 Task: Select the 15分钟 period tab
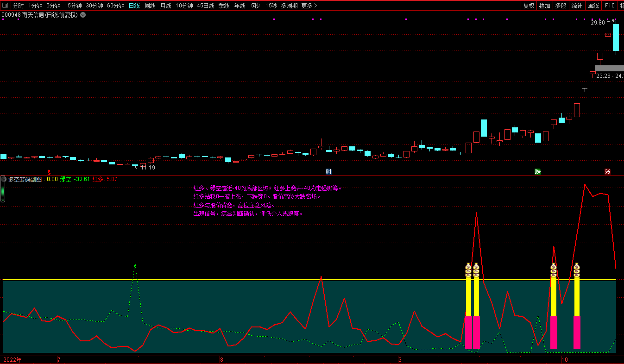tap(73, 6)
